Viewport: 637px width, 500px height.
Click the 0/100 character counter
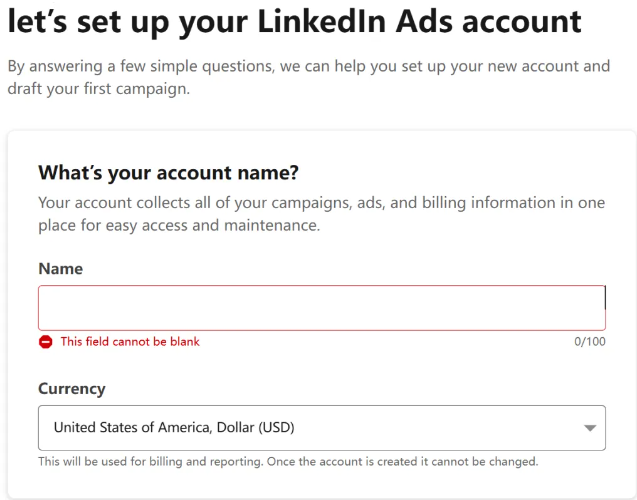click(589, 342)
